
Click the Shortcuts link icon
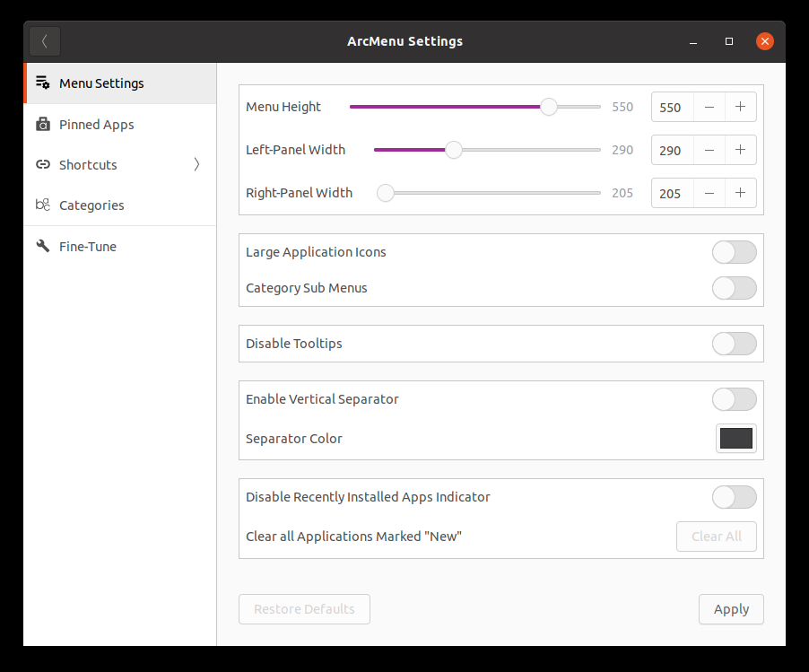click(x=43, y=164)
